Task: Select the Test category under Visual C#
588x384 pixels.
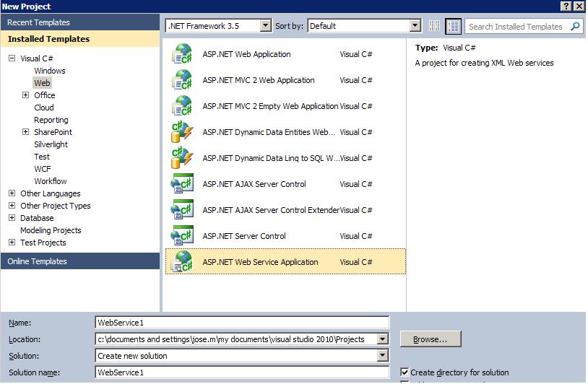Action: pos(42,157)
